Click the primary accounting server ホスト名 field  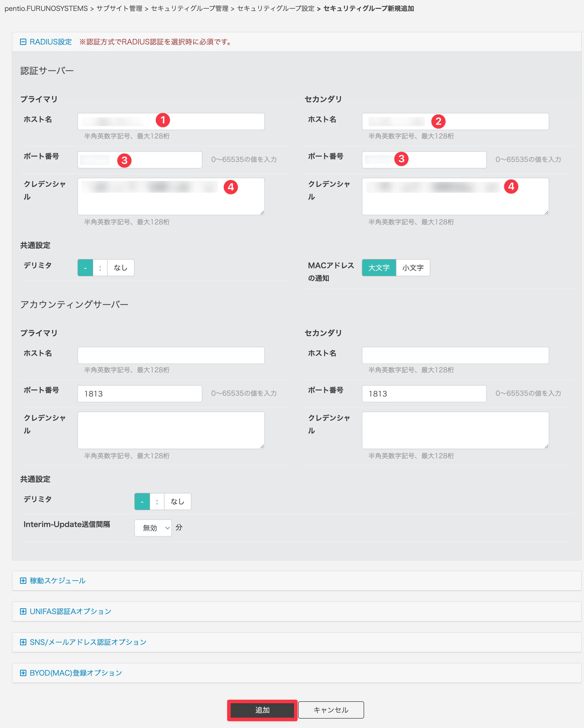171,355
